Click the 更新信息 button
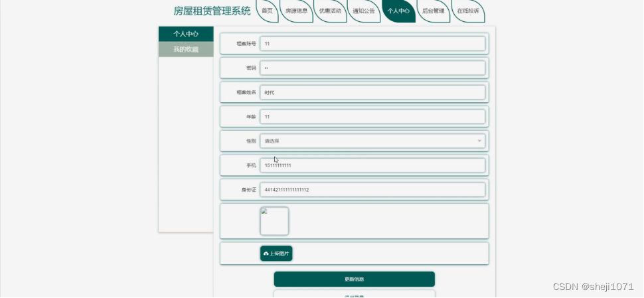The height and width of the screenshot is (298, 644). point(354,279)
